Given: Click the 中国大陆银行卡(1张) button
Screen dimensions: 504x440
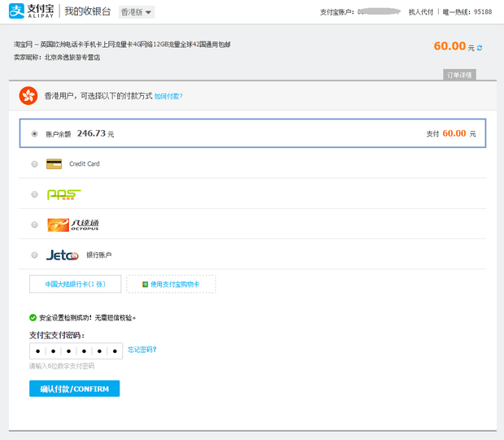Looking at the screenshot, I should [76, 284].
